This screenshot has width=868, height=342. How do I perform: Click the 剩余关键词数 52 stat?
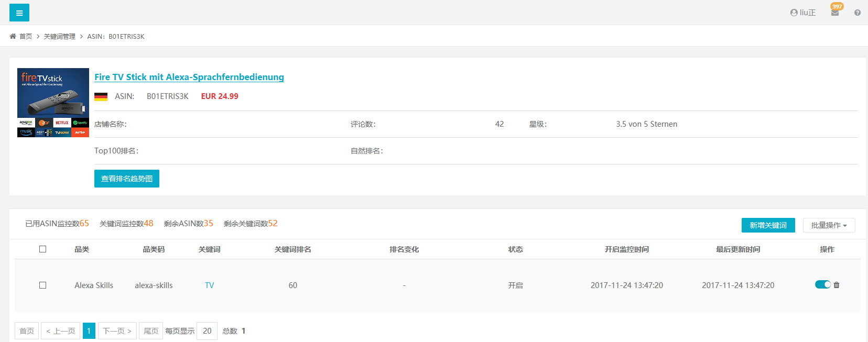tap(251, 224)
